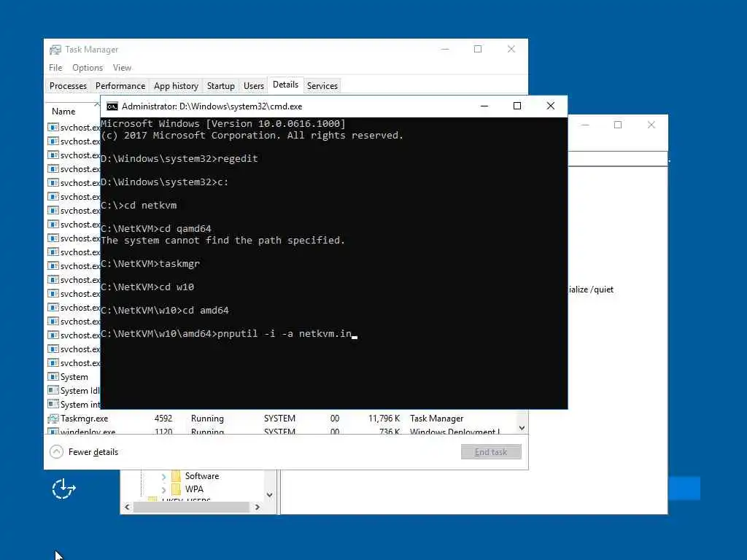This screenshot has width=747, height=560.
Task: Click the Software folder icon
Action: [x=176, y=476]
